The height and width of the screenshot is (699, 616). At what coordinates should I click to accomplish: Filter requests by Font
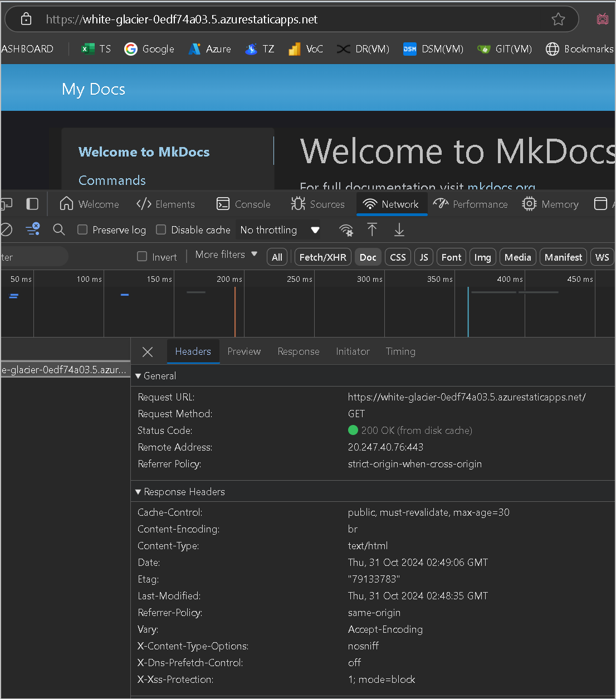pyautogui.click(x=451, y=257)
